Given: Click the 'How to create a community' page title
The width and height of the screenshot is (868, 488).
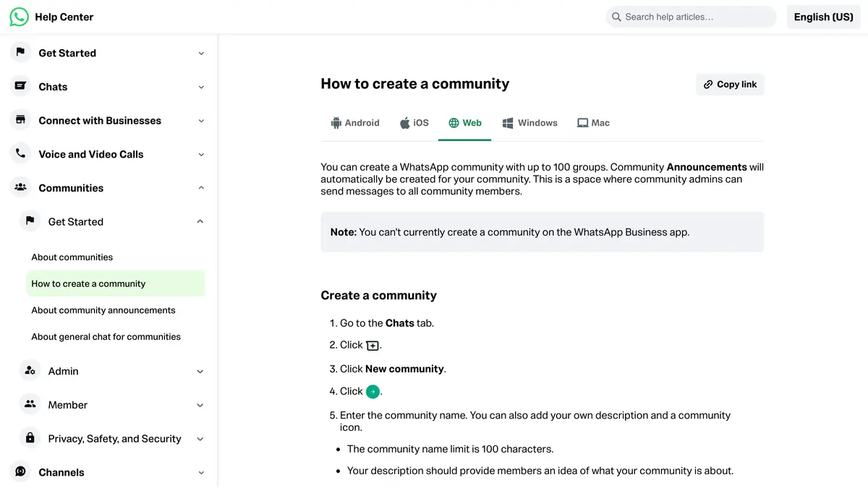Looking at the screenshot, I should 414,84.
